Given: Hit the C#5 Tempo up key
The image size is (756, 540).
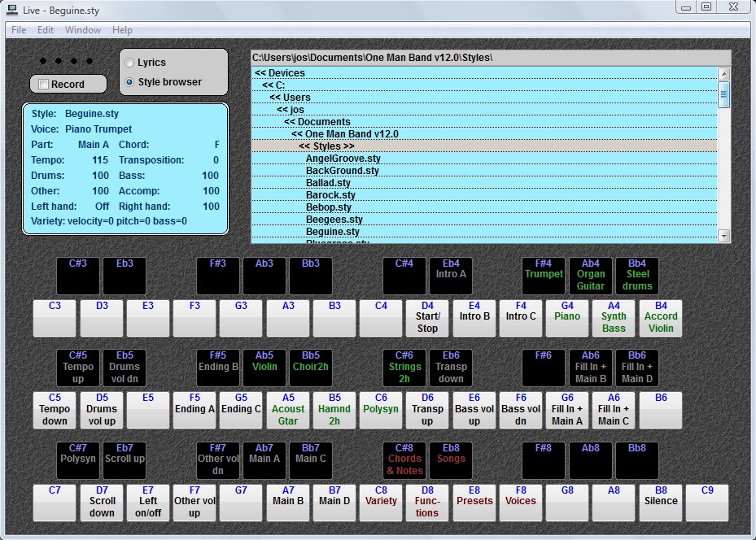Looking at the screenshot, I should pos(78,368).
